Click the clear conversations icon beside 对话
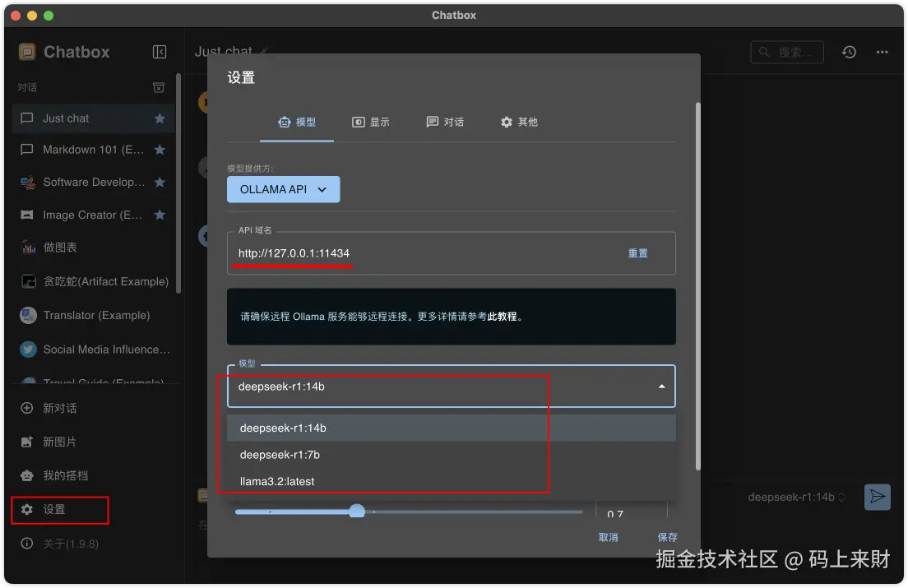 pos(159,87)
